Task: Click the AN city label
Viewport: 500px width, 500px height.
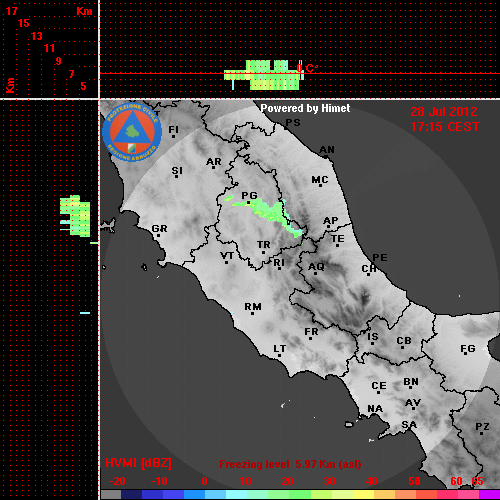Action: pyautogui.click(x=327, y=150)
